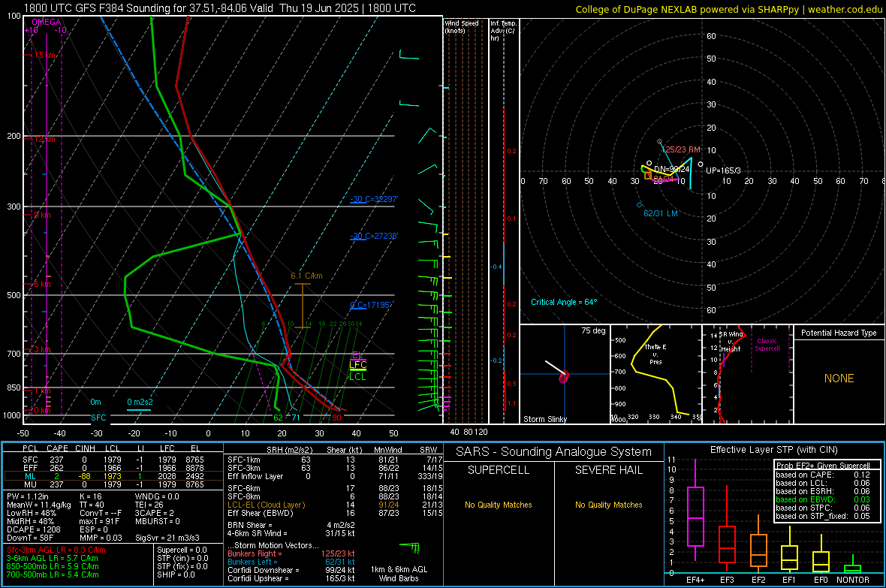Click the Critical Angle = 64° text
This screenshot has width=886, height=588.
pyautogui.click(x=563, y=302)
